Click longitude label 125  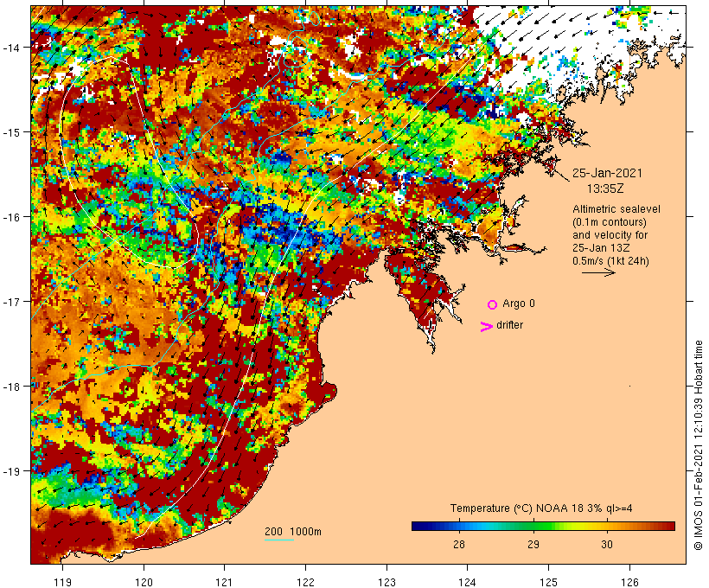(x=549, y=582)
